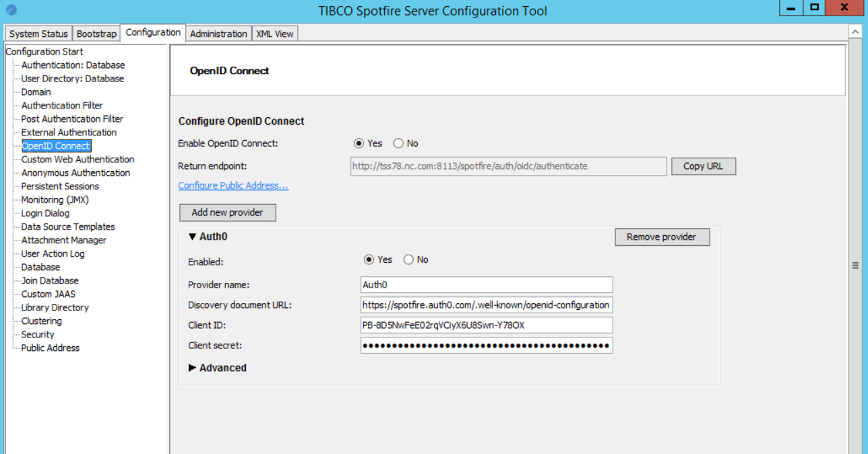This screenshot has height=454, width=868.
Task: Set Auth0 provider Enabled to Yes
Action: coord(369,260)
